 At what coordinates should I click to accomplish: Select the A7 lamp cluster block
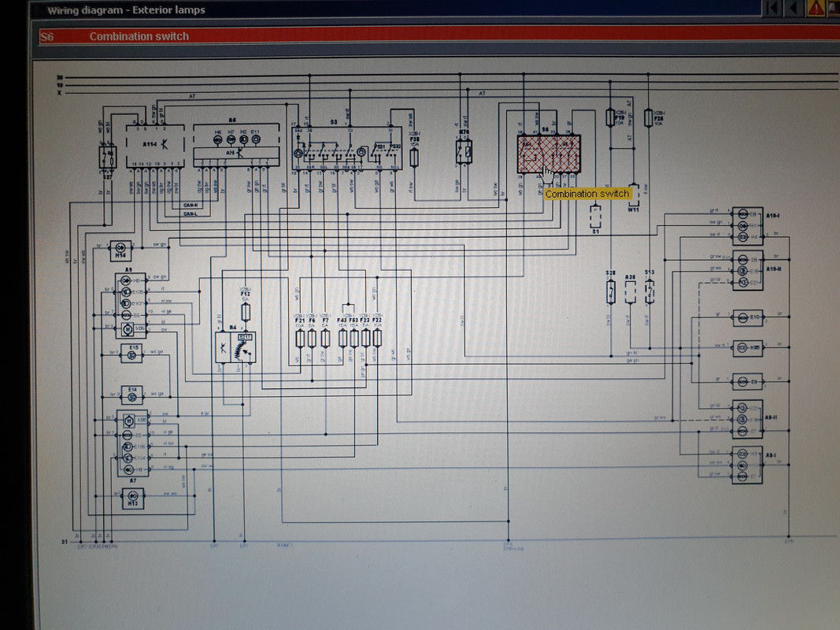pos(133,444)
